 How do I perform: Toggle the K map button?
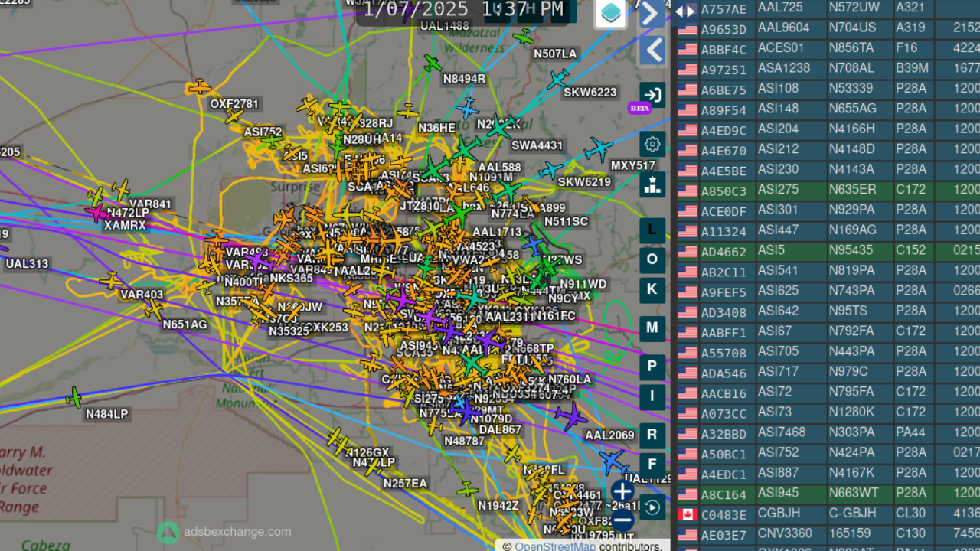point(652,289)
